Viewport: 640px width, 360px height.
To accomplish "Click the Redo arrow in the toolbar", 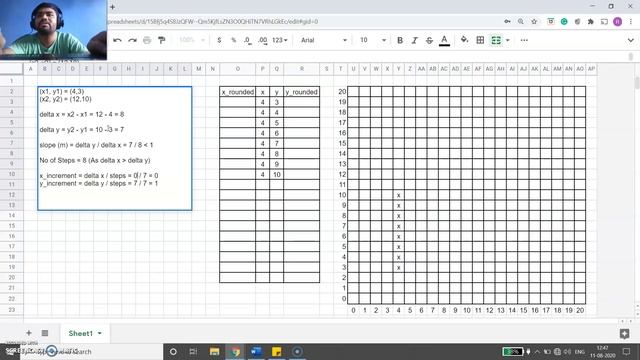I will click(x=132, y=40).
